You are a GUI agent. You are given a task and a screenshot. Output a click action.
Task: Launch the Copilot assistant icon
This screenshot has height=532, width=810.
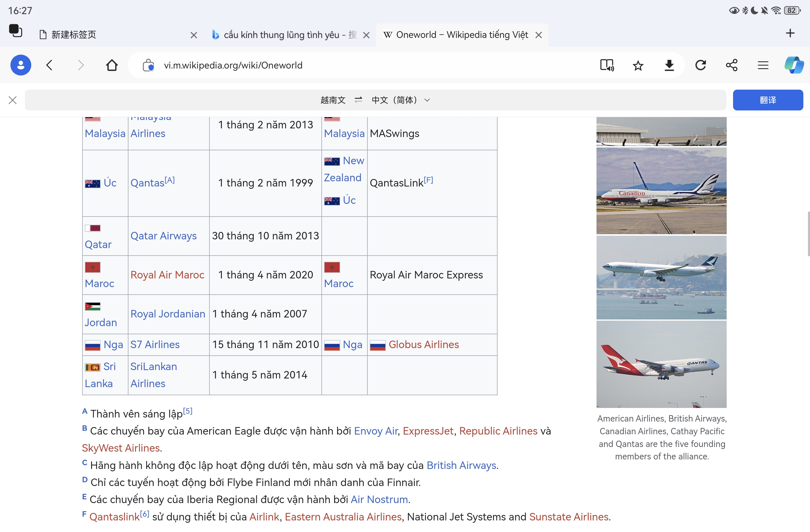point(794,65)
